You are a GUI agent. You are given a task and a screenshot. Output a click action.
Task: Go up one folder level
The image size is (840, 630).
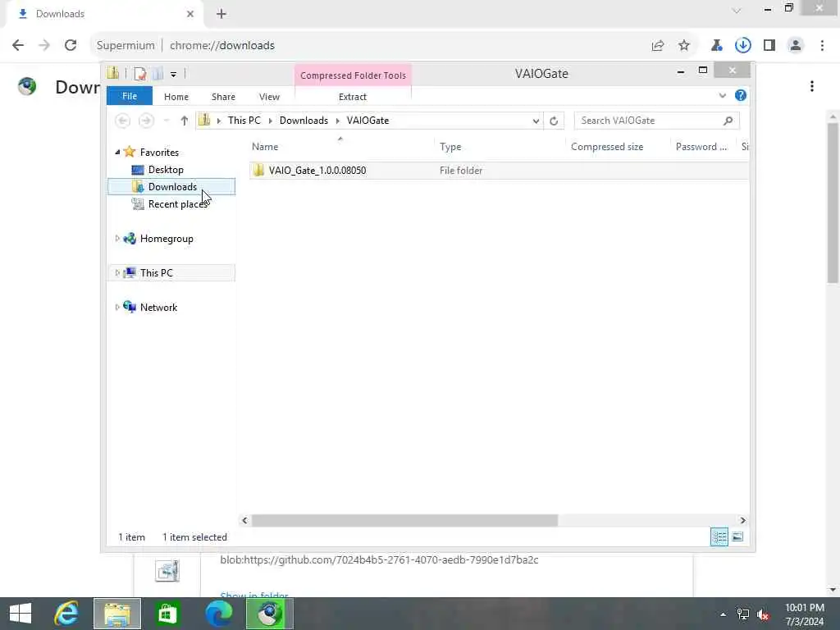[185, 121]
